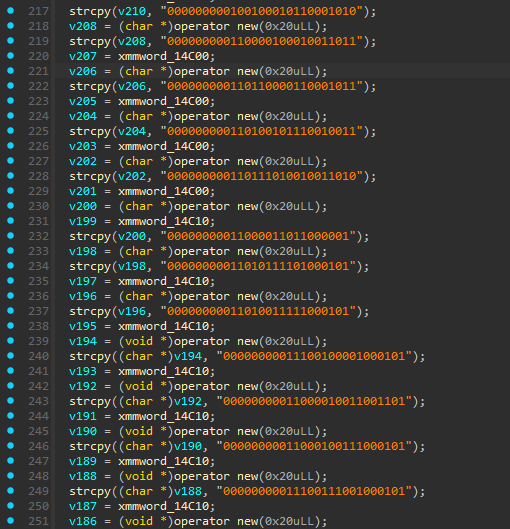The width and height of the screenshot is (510, 529).
Task: Click '(void *)' cast on line 245
Action: [146, 431]
